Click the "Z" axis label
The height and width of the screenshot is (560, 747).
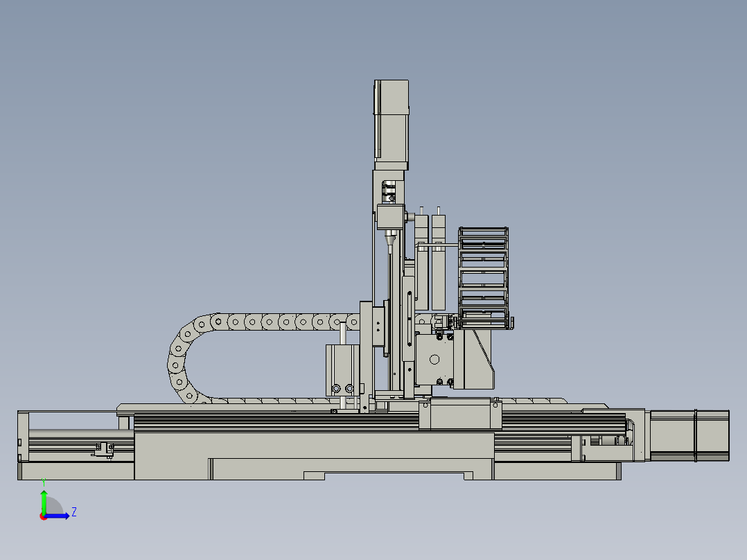(x=74, y=512)
